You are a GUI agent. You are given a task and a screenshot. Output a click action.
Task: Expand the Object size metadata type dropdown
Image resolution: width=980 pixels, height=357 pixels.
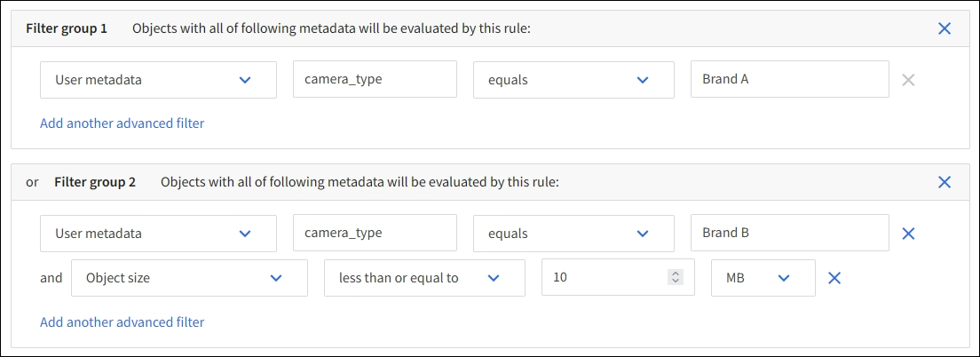(188, 278)
